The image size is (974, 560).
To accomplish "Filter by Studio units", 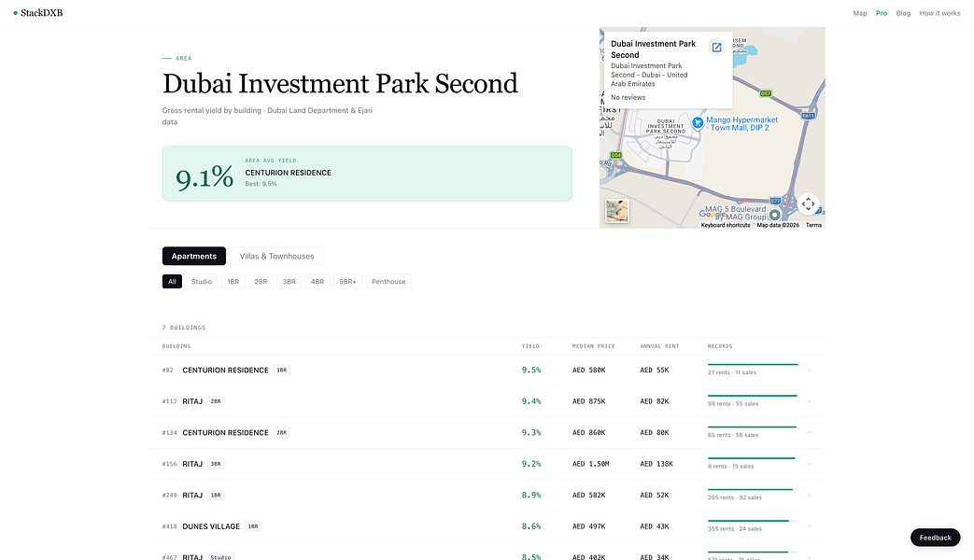I will point(202,281).
